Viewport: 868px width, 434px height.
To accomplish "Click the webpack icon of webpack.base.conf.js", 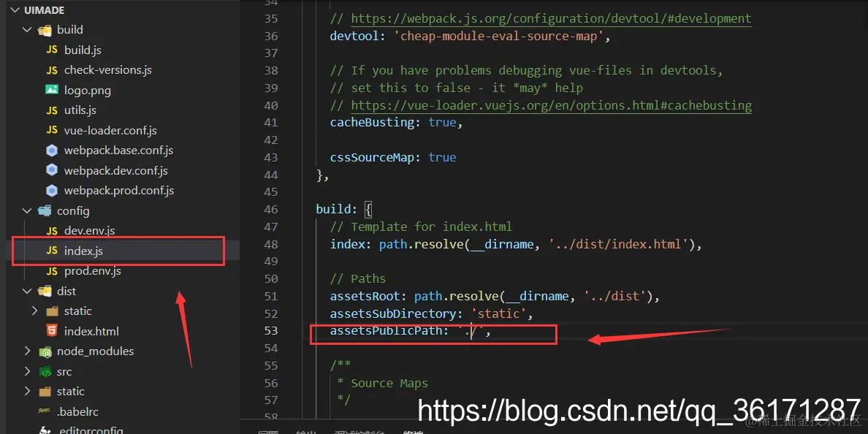I will click(52, 150).
